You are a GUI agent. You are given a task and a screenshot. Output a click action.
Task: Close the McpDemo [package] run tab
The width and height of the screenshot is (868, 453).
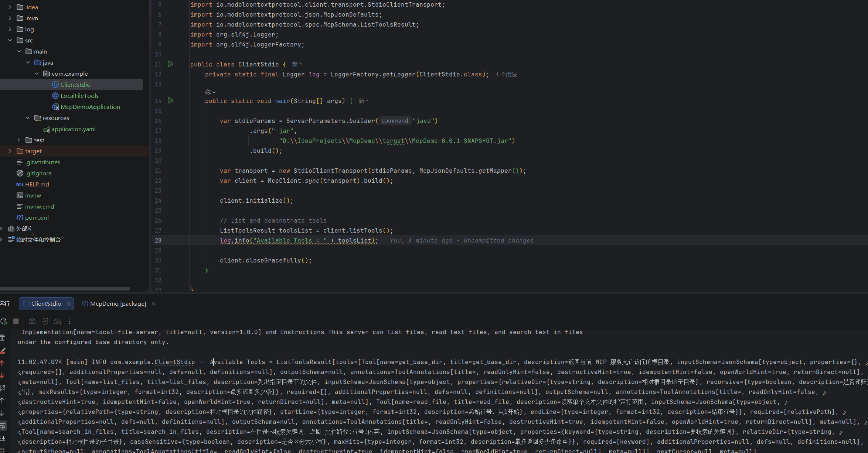(x=154, y=304)
